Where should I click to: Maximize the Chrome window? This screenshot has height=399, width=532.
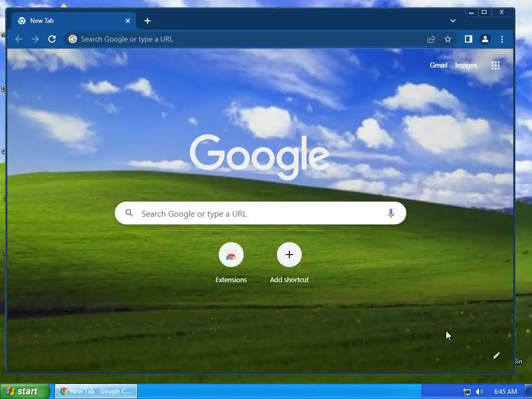pyautogui.click(x=484, y=12)
